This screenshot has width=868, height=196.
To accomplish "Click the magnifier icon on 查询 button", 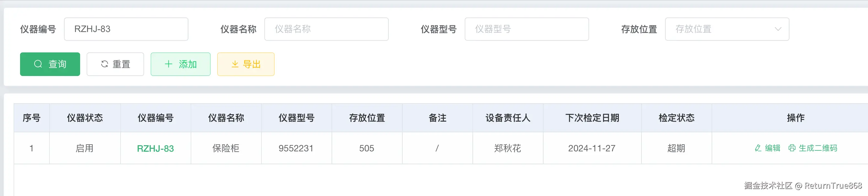I will [x=38, y=64].
